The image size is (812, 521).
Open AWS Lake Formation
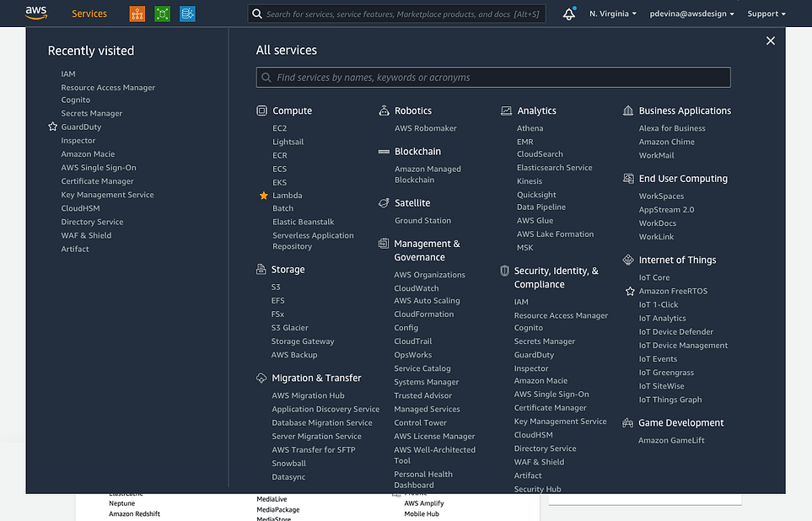click(x=555, y=234)
